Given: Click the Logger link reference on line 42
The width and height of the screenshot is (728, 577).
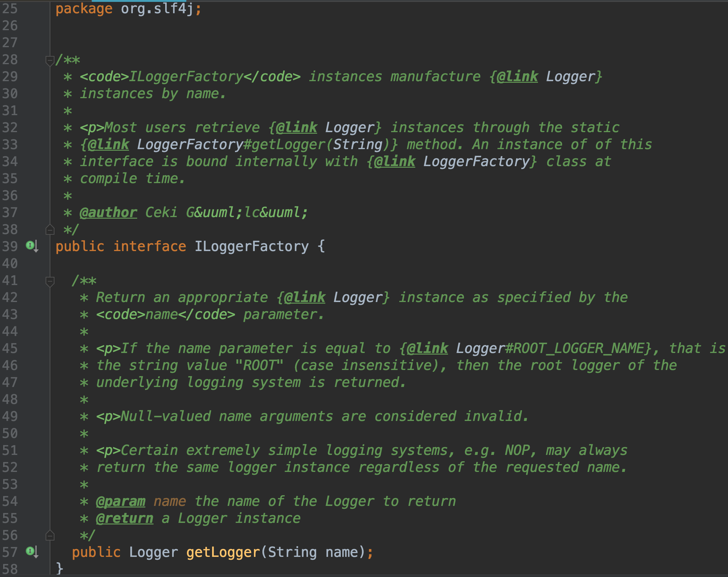Looking at the screenshot, I should (x=358, y=297).
